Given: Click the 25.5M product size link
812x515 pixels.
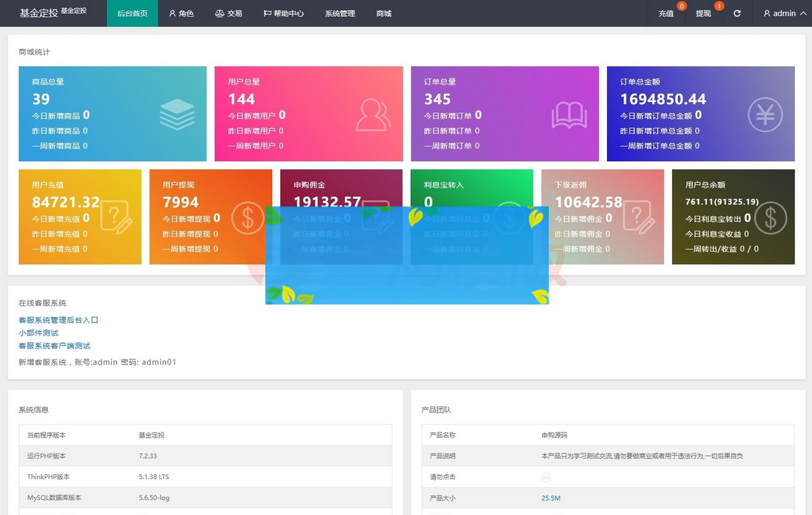Looking at the screenshot, I should click(551, 498).
